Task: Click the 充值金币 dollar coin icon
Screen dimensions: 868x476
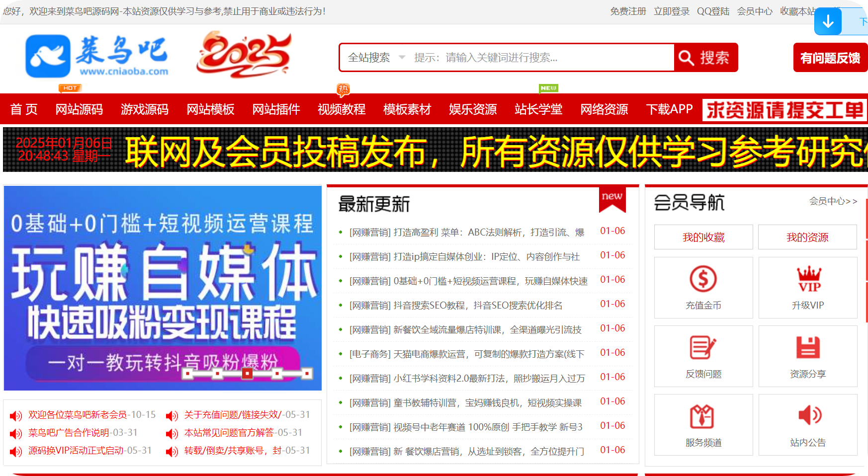Action: (x=703, y=279)
